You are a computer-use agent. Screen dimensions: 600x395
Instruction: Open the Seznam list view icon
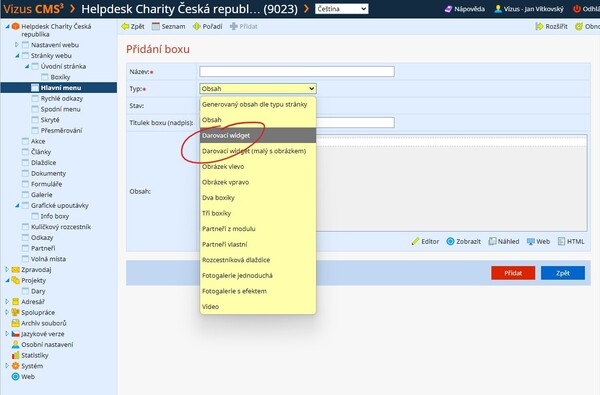pos(156,26)
